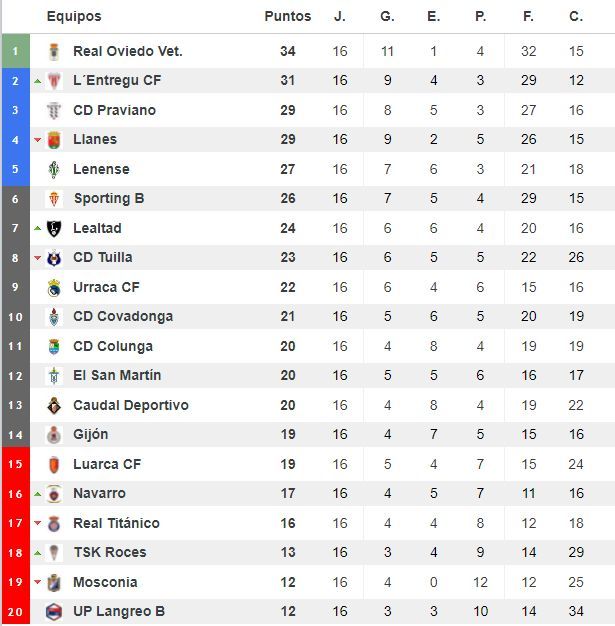Open the CD Praviano team link
This screenshot has height=626, width=615.
115,110
